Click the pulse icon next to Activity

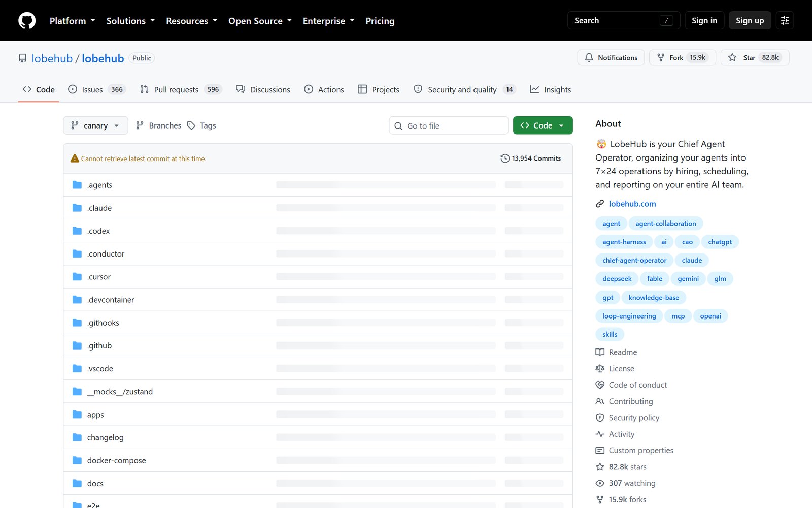[x=600, y=434]
